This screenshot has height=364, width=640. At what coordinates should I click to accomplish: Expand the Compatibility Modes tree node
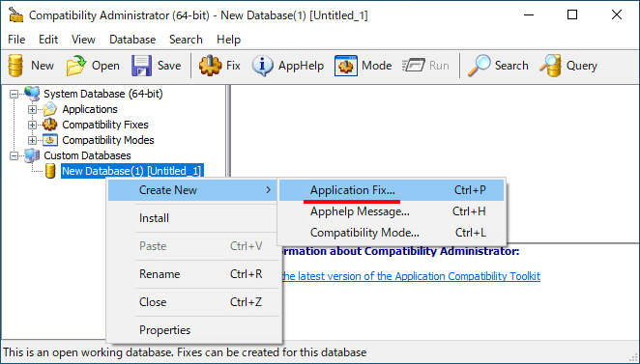point(32,141)
